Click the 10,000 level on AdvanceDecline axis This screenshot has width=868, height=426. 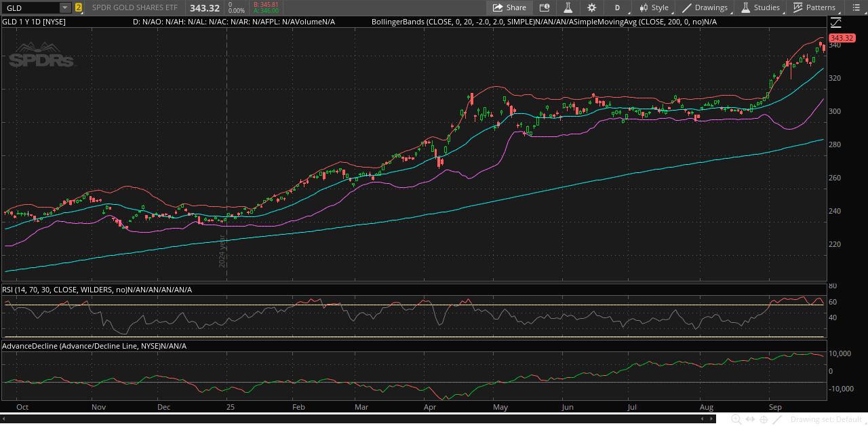coord(840,354)
